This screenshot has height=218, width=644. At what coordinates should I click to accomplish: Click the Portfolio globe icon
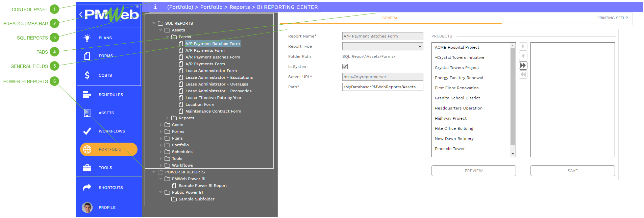(87, 149)
